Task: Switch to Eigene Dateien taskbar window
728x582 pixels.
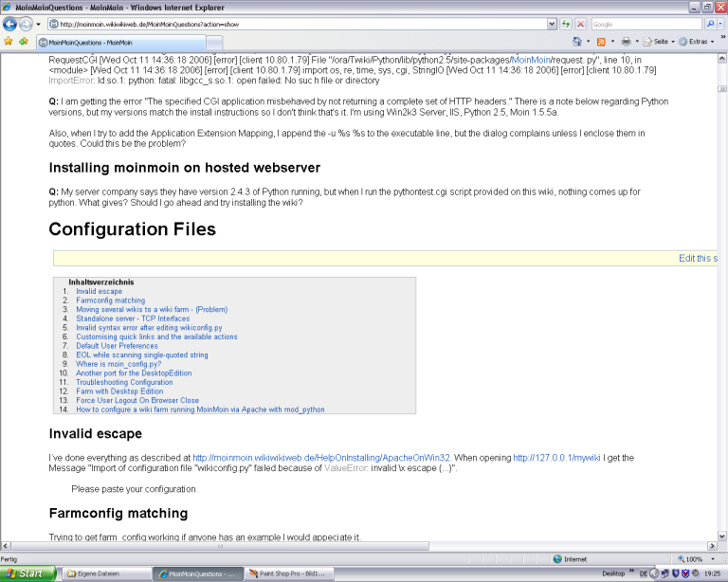Action: coord(105,573)
